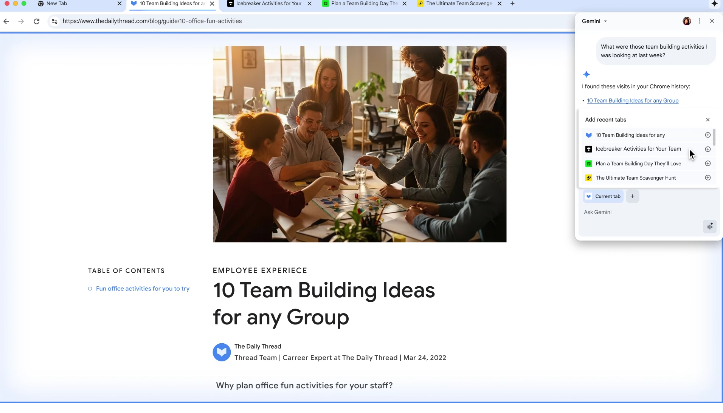This screenshot has width=723, height=413.
Task: Click the send icon in Ask Gemini box
Action: tap(710, 226)
